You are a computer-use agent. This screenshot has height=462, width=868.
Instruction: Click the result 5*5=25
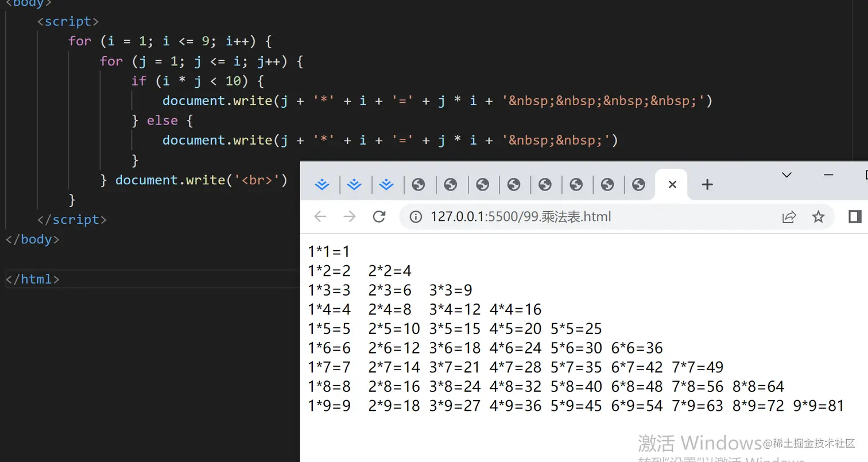[576, 329]
